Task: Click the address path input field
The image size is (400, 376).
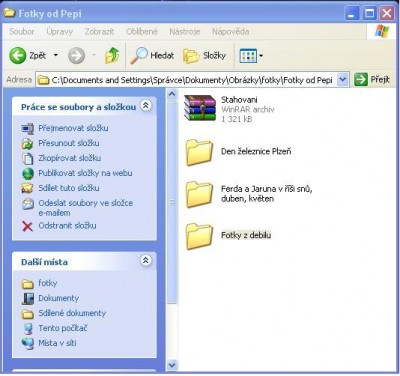Action: 187,80
